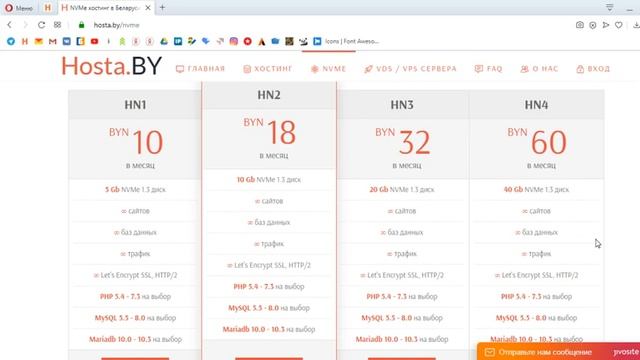Add page to bookmarks heart icon
Screen dimensions: 640x360
click(x=619, y=25)
